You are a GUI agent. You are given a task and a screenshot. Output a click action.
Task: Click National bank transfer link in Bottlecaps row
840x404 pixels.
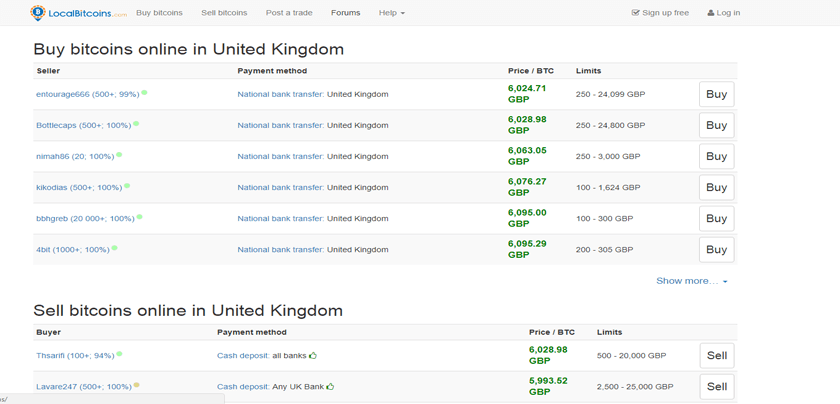click(281, 125)
